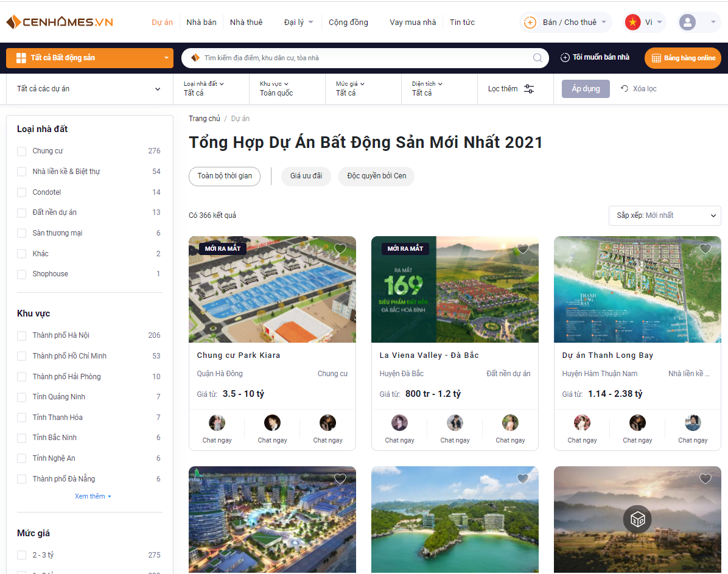Screen dimensions: 728x574
Task: Click the search magnifier icon
Action: [x=537, y=58]
